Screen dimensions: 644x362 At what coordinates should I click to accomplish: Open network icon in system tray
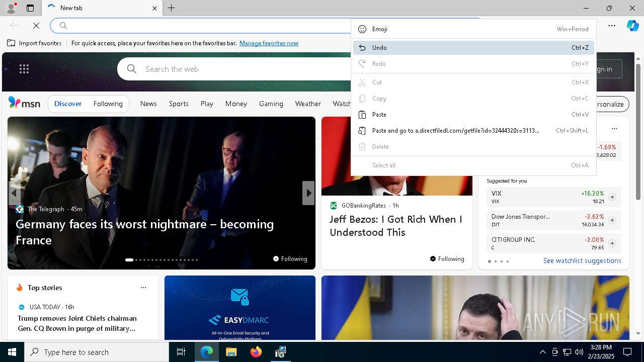pos(567,352)
